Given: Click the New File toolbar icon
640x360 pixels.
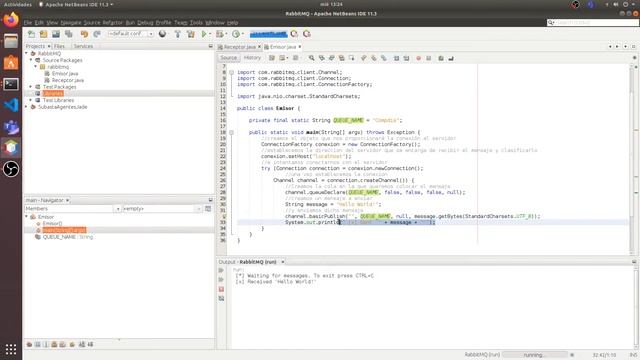Looking at the screenshot, I should tap(31, 34).
